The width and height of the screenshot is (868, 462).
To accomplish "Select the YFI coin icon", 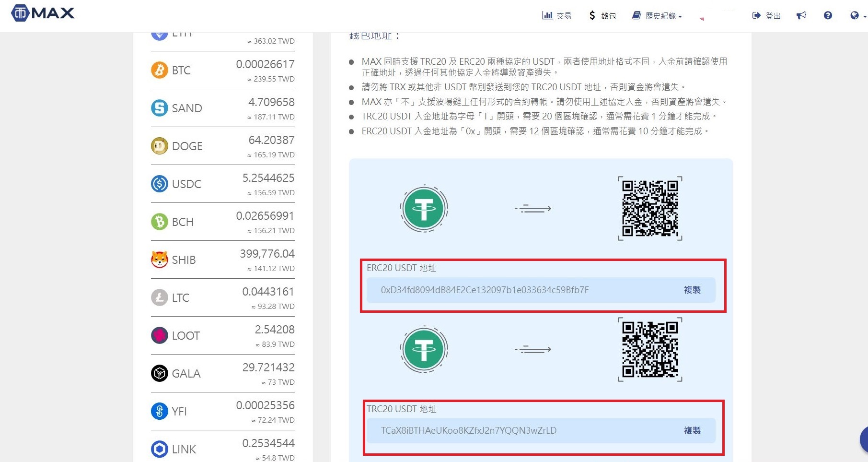I will point(160,411).
